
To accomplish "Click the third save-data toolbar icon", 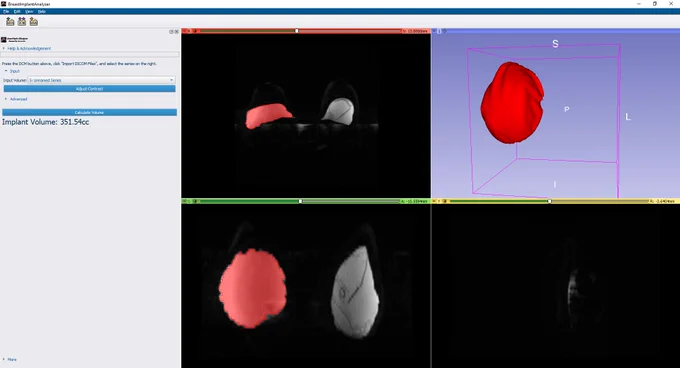I will coord(33,21).
